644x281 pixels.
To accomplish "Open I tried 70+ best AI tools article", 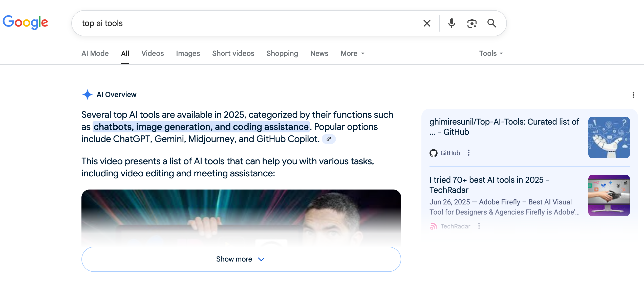I will point(489,185).
